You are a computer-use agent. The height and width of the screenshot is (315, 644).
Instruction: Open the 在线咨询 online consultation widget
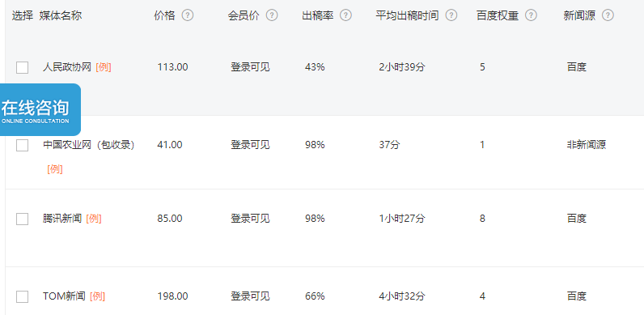[x=39, y=110]
